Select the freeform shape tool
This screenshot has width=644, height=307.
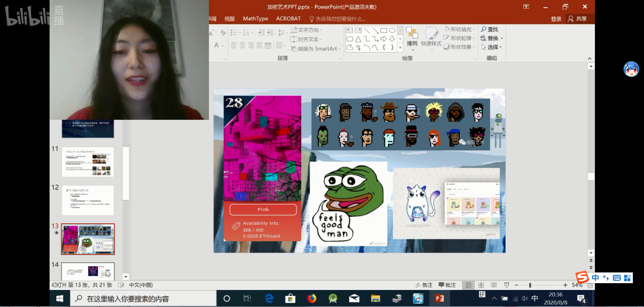point(349,47)
